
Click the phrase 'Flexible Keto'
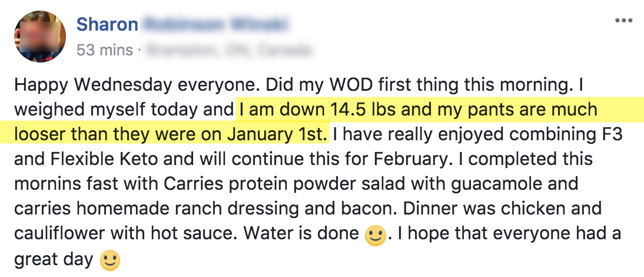tap(104, 159)
